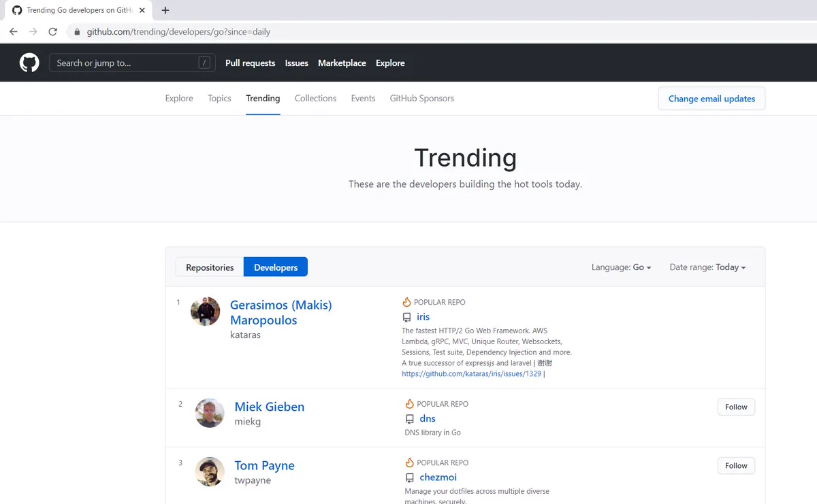817x504 pixels.
Task: Click the browser address bar URL
Action: [x=178, y=32]
